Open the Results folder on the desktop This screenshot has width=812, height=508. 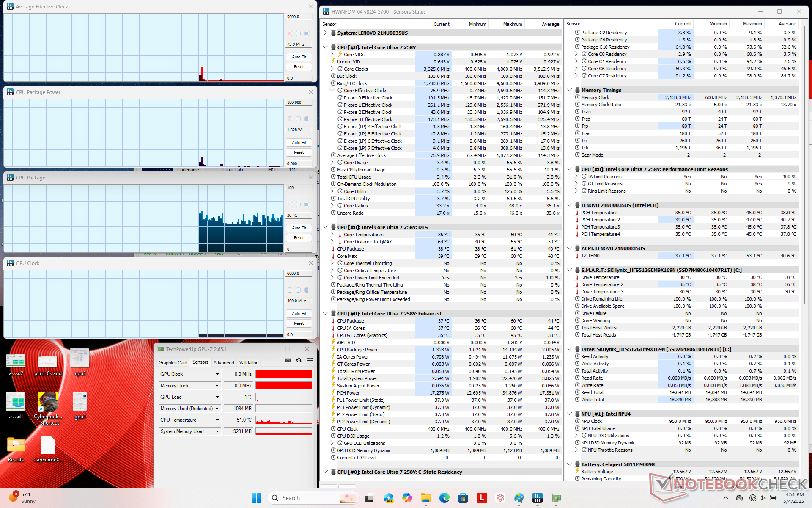tap(16, 450)
